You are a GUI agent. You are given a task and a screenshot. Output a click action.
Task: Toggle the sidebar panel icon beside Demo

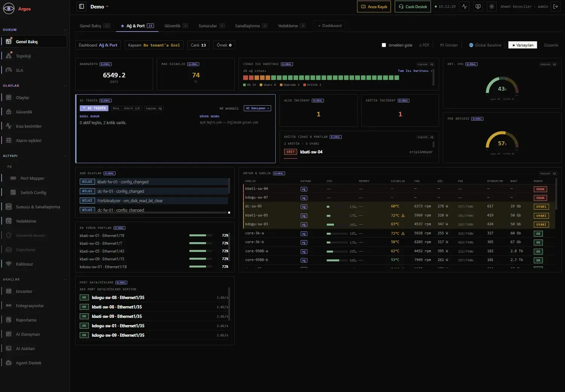[x=81, y=6]
